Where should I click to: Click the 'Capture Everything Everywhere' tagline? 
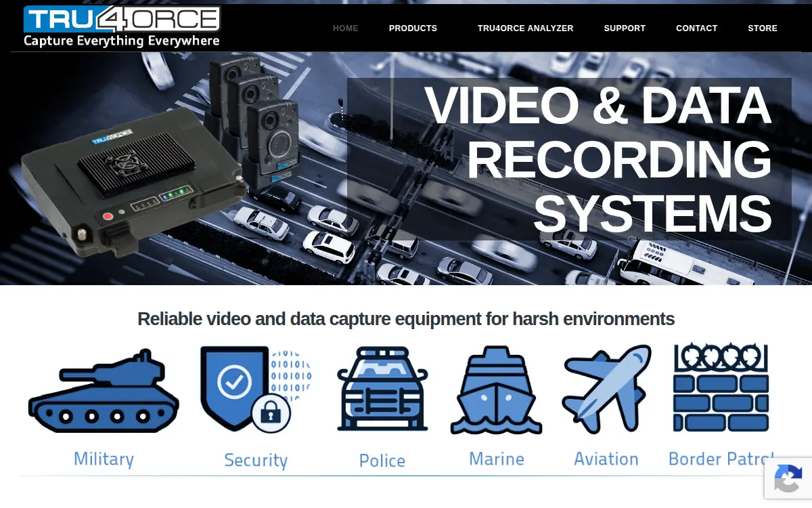point(122,41)
